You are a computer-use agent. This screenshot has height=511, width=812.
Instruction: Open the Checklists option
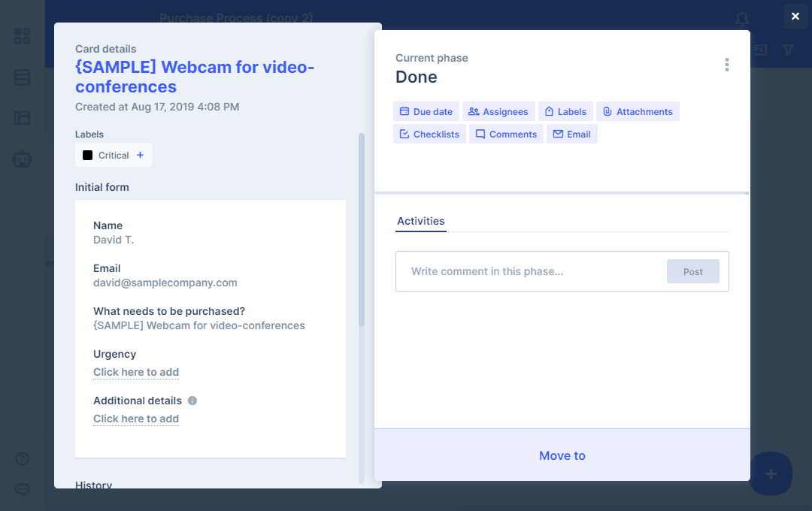pyautogui.click(x=429, y=135)
